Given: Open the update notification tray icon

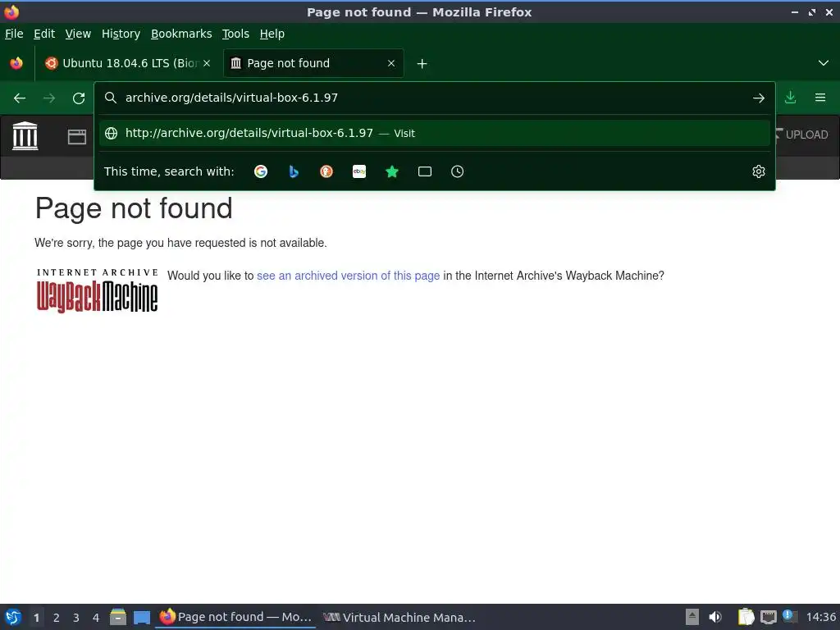Looking at the screenshot, I should pyautogui.click(x=789, y=616).
